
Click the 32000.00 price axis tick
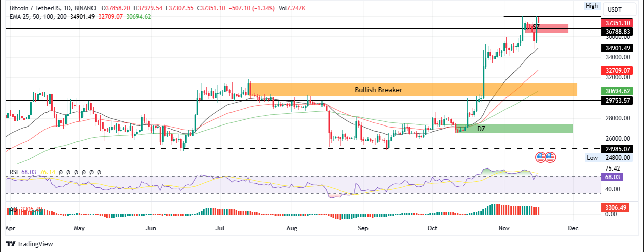[618, 78]
